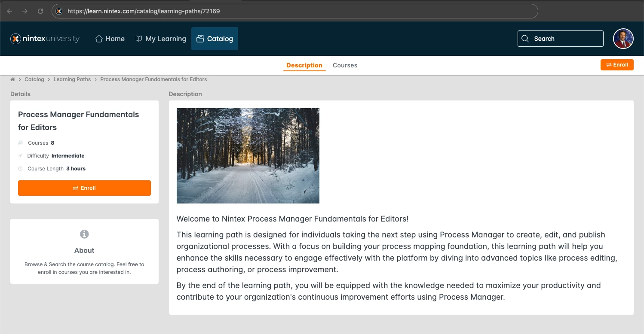
Task: Click the 'Details' section label
Action: point(20,94)
